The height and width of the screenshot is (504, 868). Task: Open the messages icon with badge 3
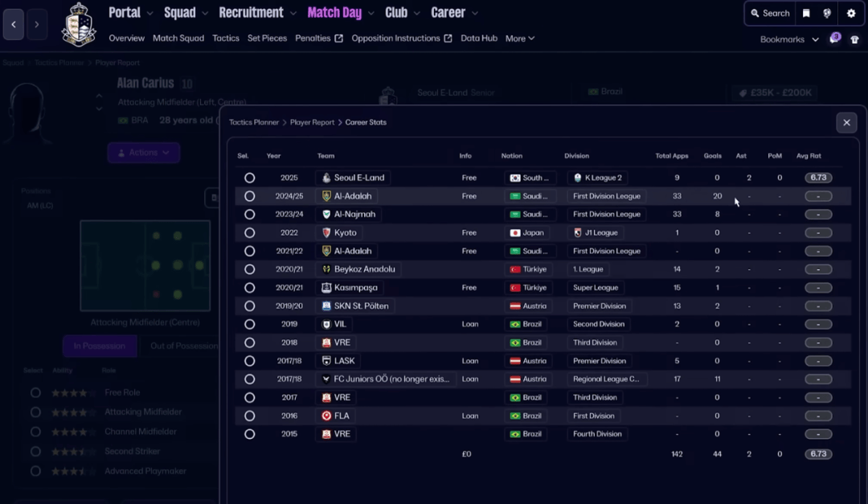tap(835, 39)
